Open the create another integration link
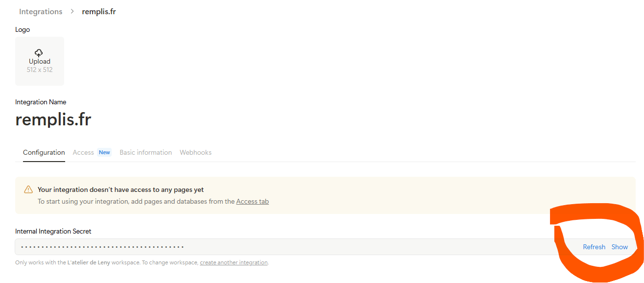644x283 pixels. click(x=234, y=262)
